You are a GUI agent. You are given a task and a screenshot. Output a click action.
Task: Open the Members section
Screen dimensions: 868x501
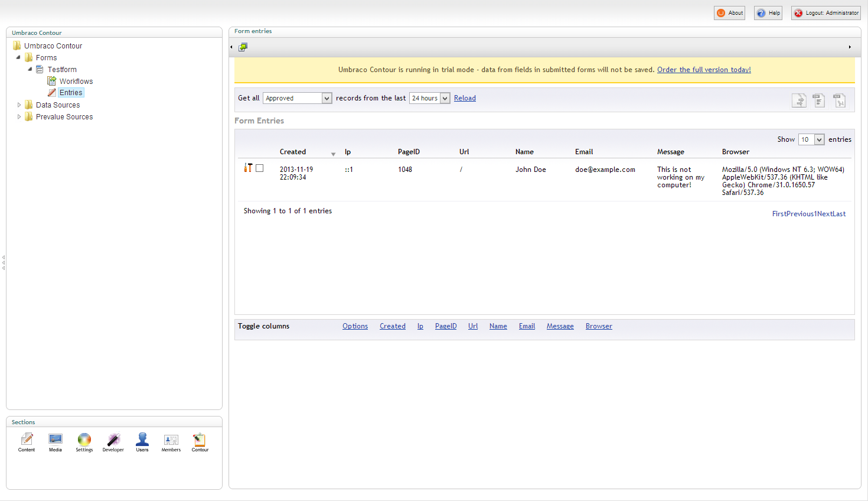click(x=171, y=443)
